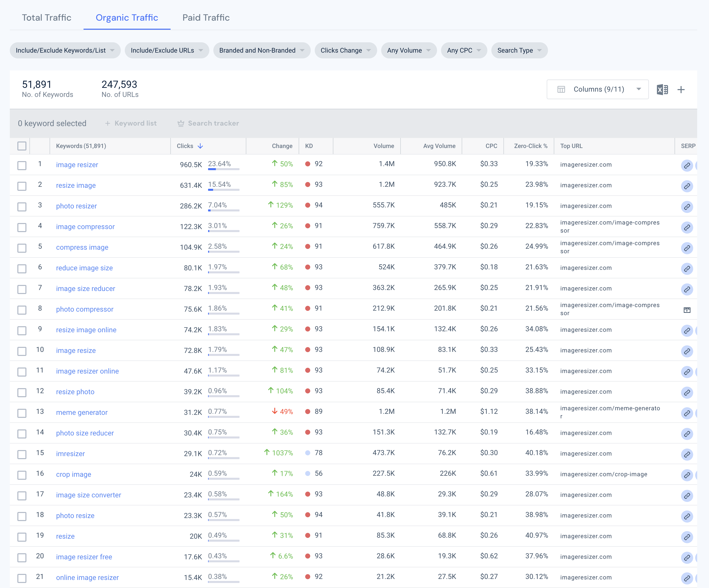Expand the Columns (9/11) selector
The image size is (709, 588).
coord(597,90)
